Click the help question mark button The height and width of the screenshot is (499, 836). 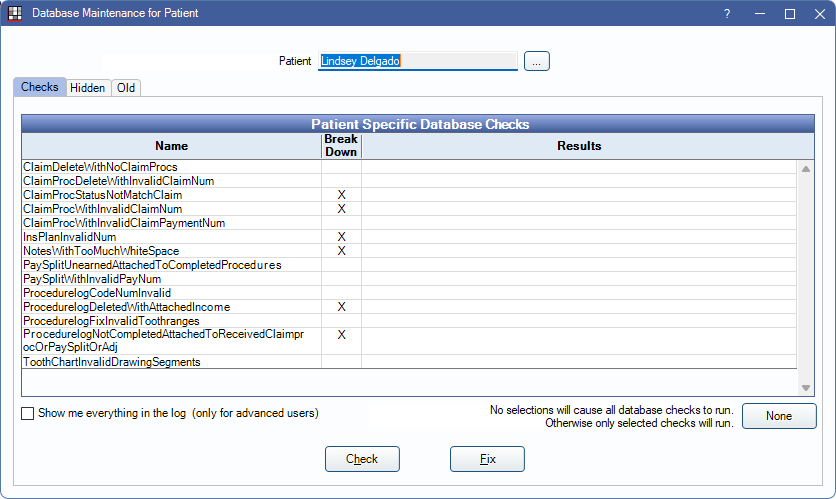tap(726, 14)
